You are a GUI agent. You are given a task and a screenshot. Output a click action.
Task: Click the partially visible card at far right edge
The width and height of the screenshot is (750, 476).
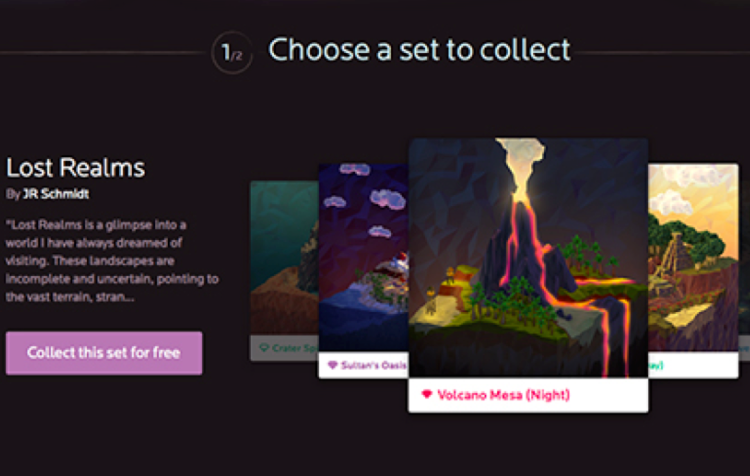(744, 268)
